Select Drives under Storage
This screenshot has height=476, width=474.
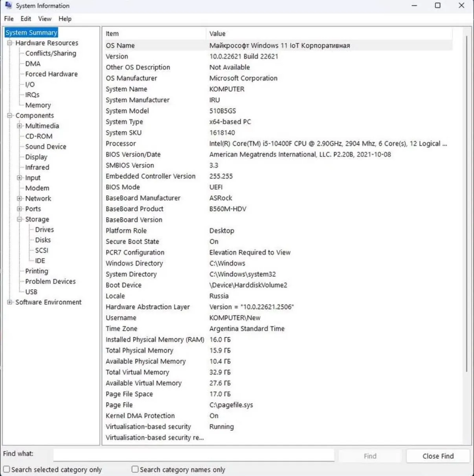[x=44, y=230]
